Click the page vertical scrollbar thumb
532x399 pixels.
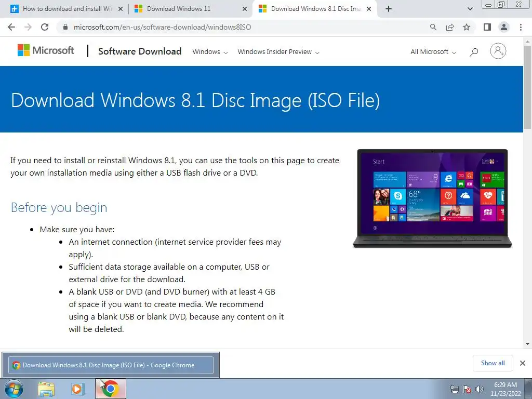pos(527,87)
